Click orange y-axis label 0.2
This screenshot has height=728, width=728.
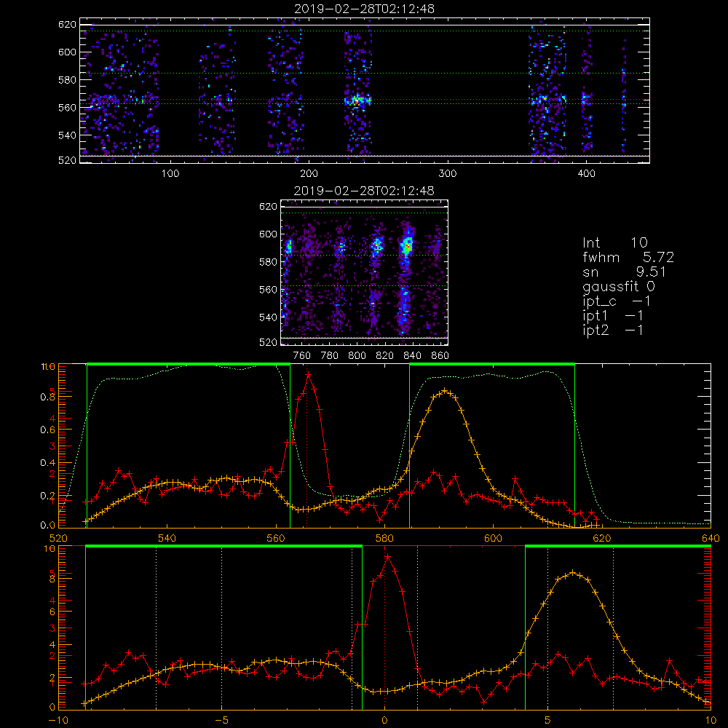[x=48, y=496]
